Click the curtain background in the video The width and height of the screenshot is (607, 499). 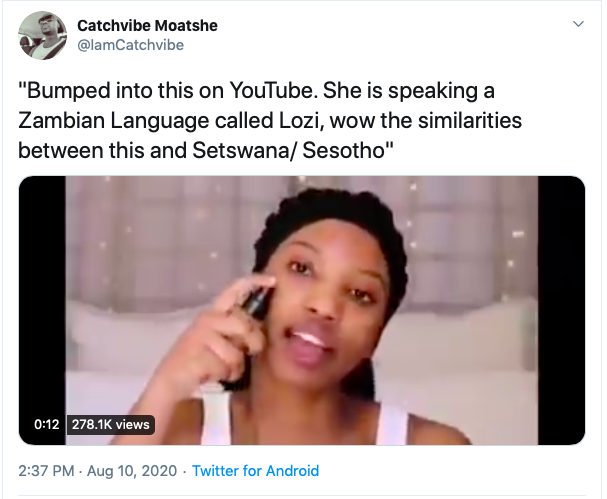tap(155, 240)
